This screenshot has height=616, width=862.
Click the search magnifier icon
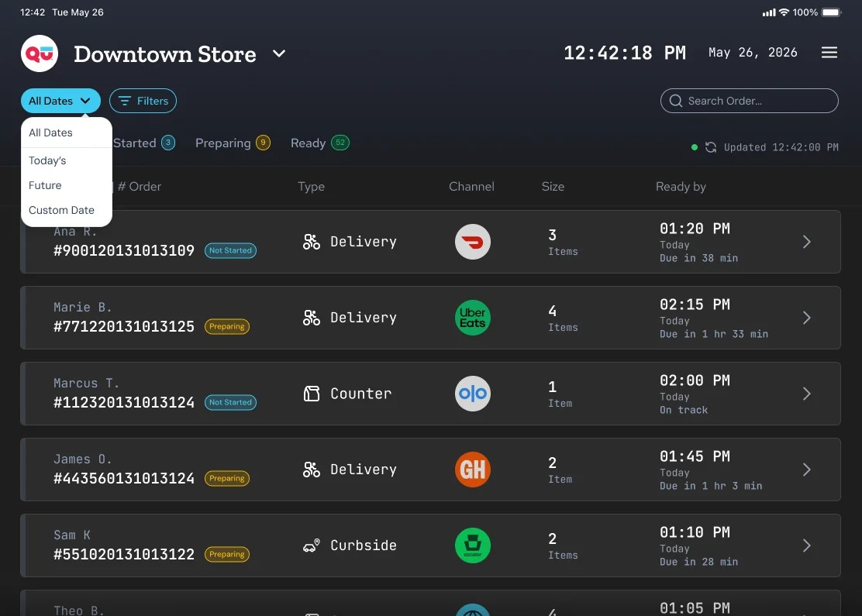click(x=676, y=101)
